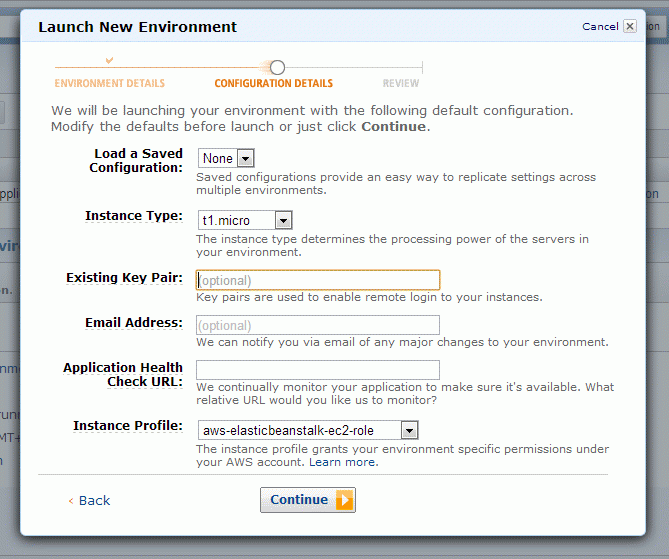Click the small arrow icon before Back
669x559 pixels.
[71, 501]
